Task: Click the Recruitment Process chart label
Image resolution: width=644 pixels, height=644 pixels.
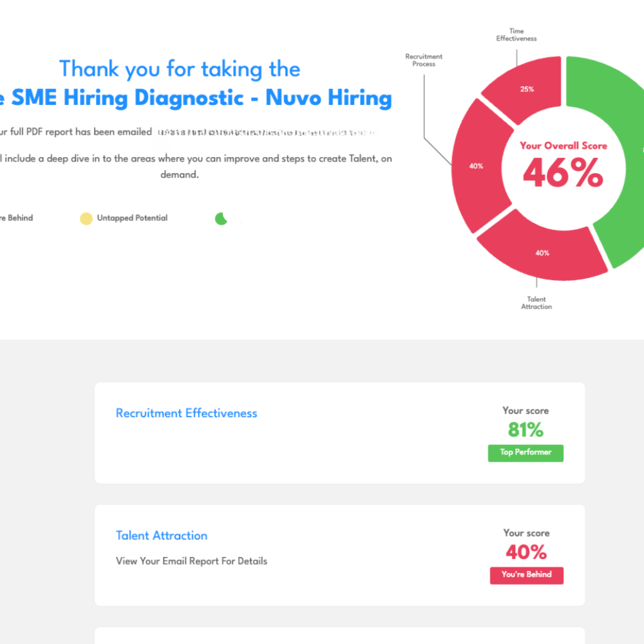Action: 424,61
